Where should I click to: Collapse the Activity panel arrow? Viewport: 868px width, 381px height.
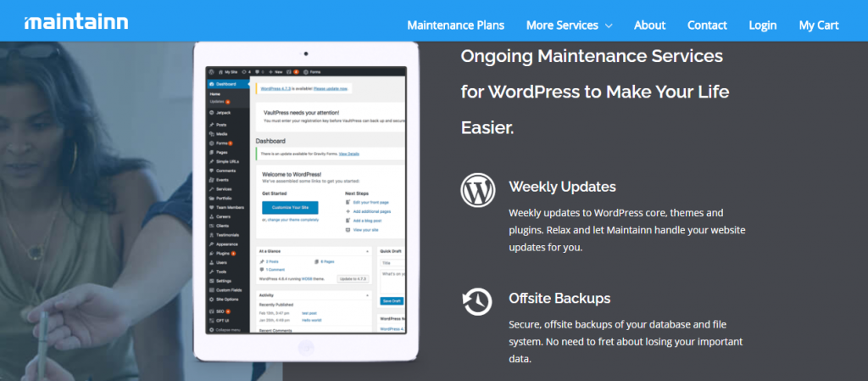[x=368, y=295]
